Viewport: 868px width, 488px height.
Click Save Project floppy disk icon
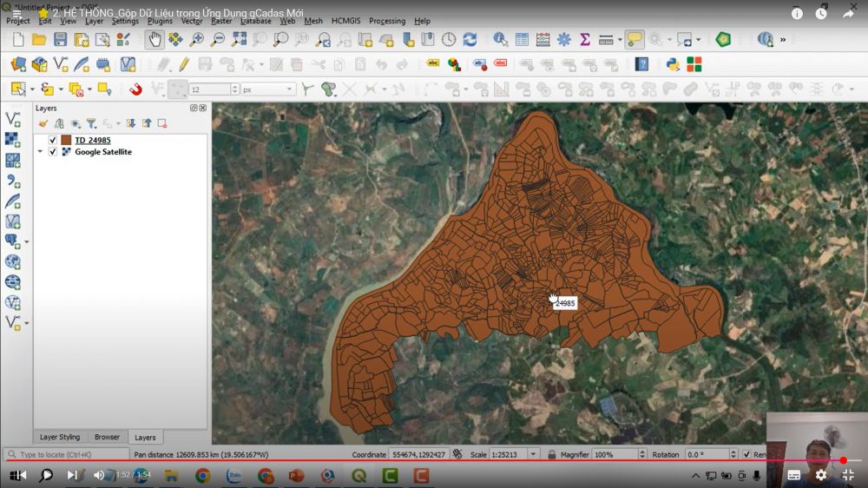pos(60,39)
